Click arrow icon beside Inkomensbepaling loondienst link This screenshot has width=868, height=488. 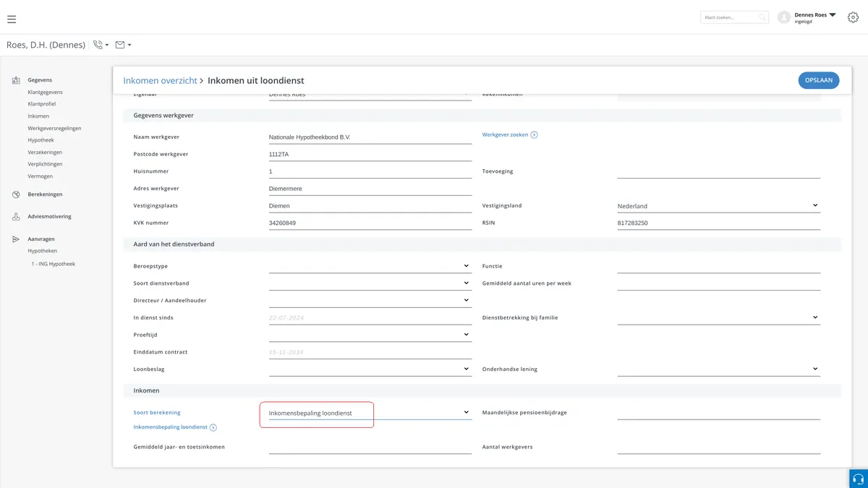[213, 427]
